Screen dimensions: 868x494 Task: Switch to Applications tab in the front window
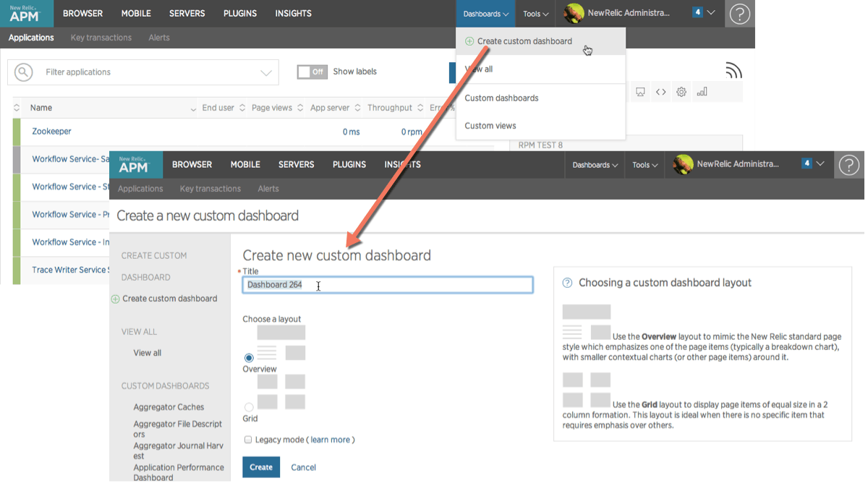(x=140, y=189)
